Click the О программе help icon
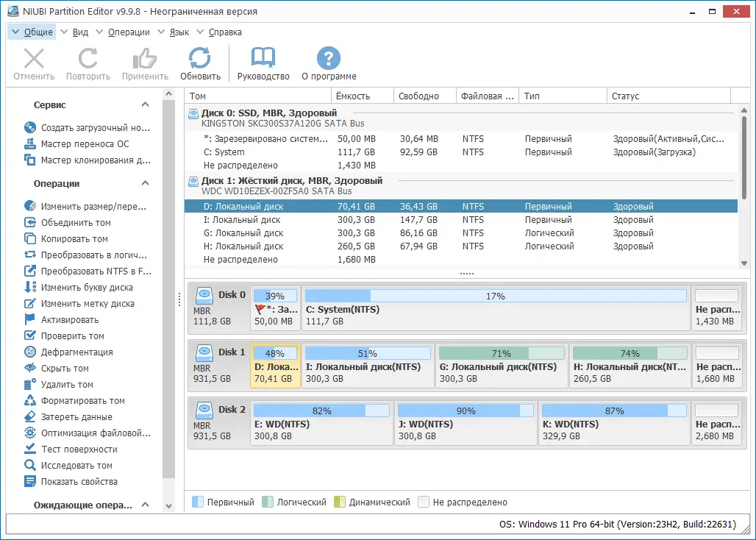This screenshot has width=756, height=540. coord(328,57)
